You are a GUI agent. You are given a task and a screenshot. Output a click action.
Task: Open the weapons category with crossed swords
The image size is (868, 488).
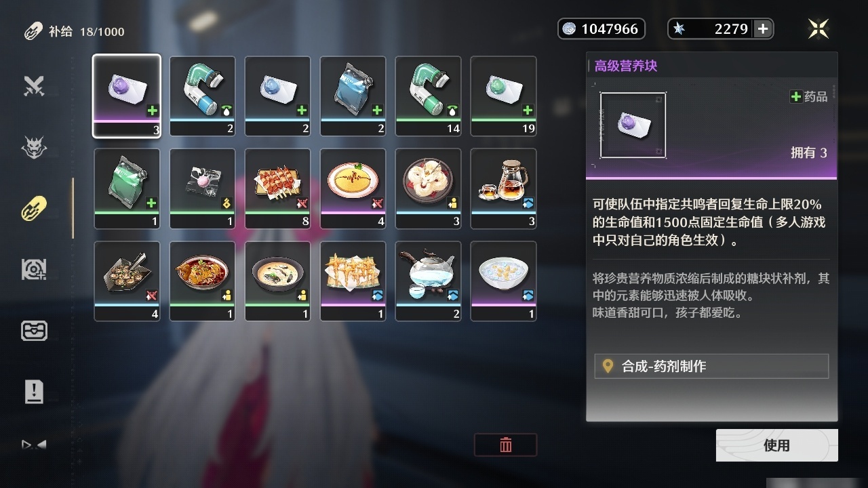pos(34,86)
